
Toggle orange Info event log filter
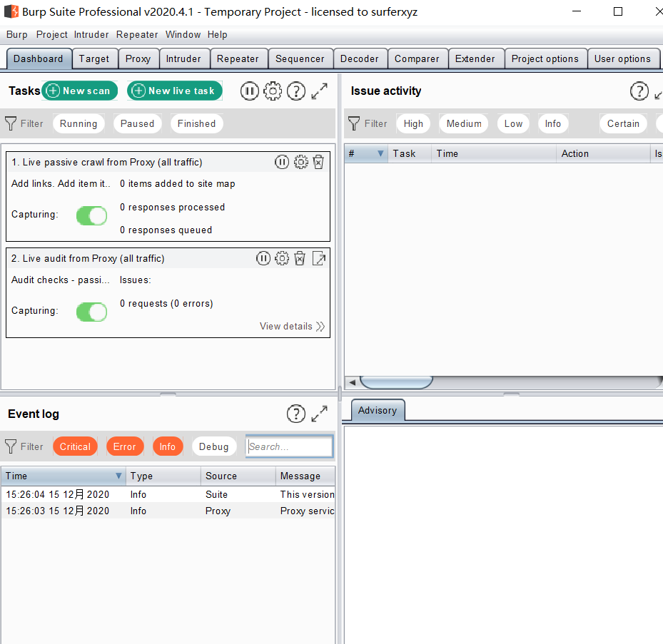click(x=168, y=446)
